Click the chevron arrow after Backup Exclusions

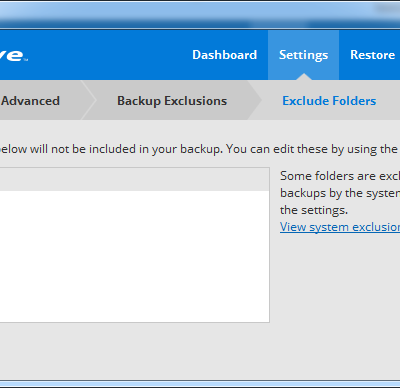pyautogui.click(x=255, y=100)
